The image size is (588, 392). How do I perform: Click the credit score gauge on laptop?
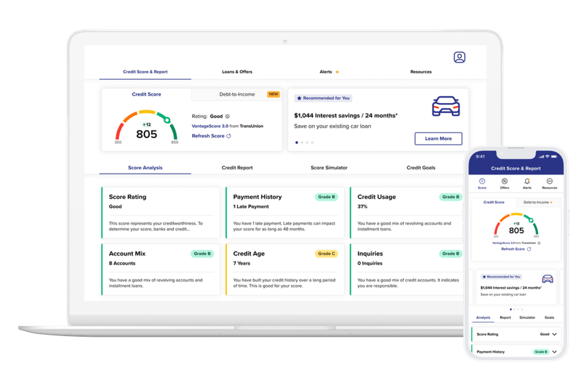coord(146,127)
